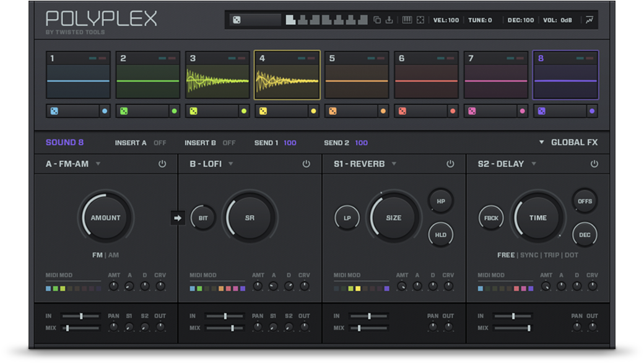Click the download/import icon in top toolbar

(x=389, y=20)
